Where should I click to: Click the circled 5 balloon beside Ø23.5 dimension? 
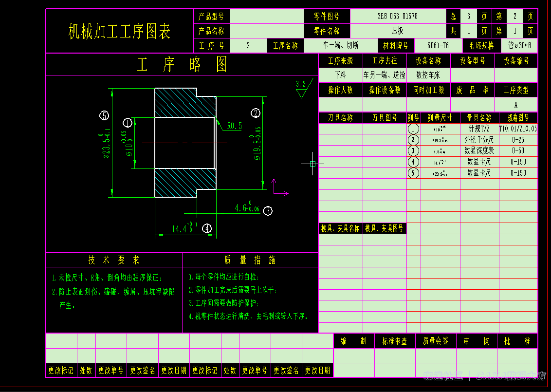104,115
